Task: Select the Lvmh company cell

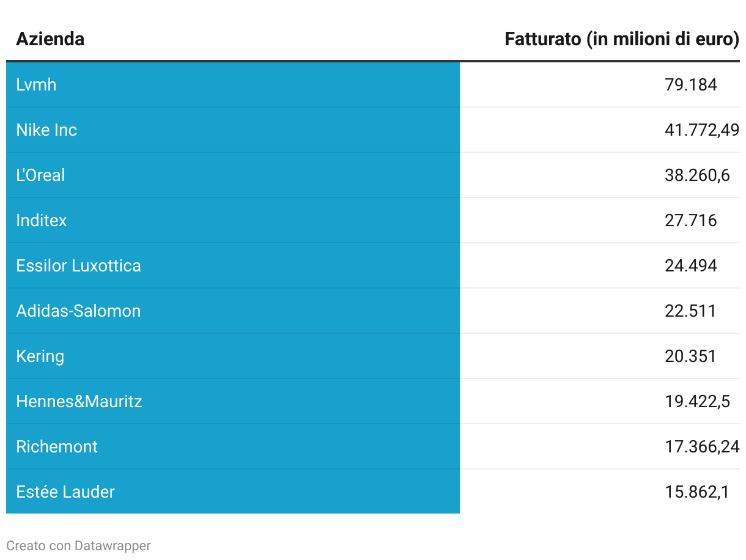Action: [x=37, y=84]
